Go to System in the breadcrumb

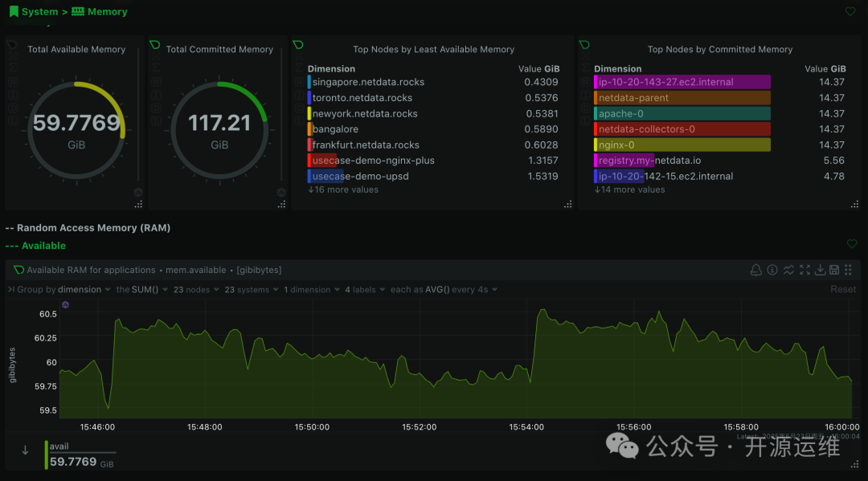39,11
